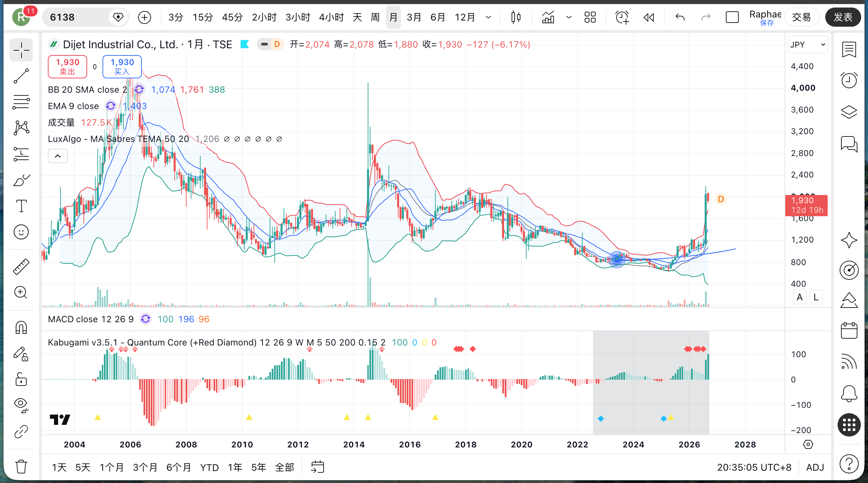Create an alert with the clock-plus icon
Image resolution: width=868 pixels, height=483 pixels.
[622, 17]
